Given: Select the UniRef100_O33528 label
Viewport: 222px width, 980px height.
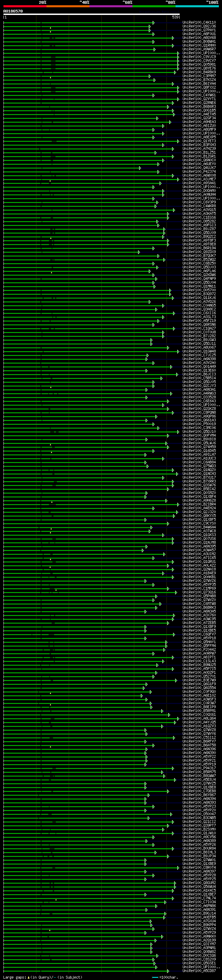Looking at the screenshot, I should (x=199, y=397).
